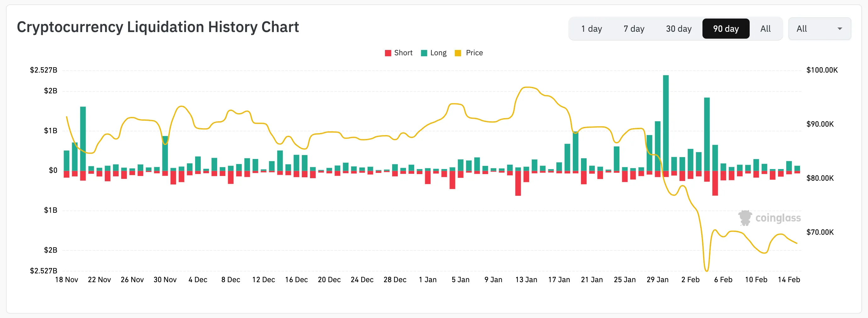Switch to the 1 day view
Viewport: 868px width, 318px height.
pos(591,29)
